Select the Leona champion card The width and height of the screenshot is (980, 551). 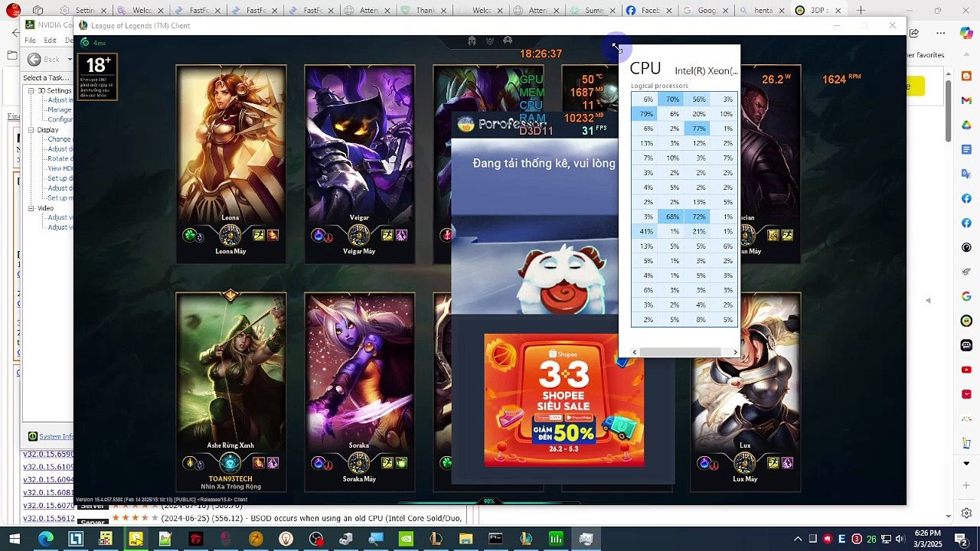[x=230, y=164]
